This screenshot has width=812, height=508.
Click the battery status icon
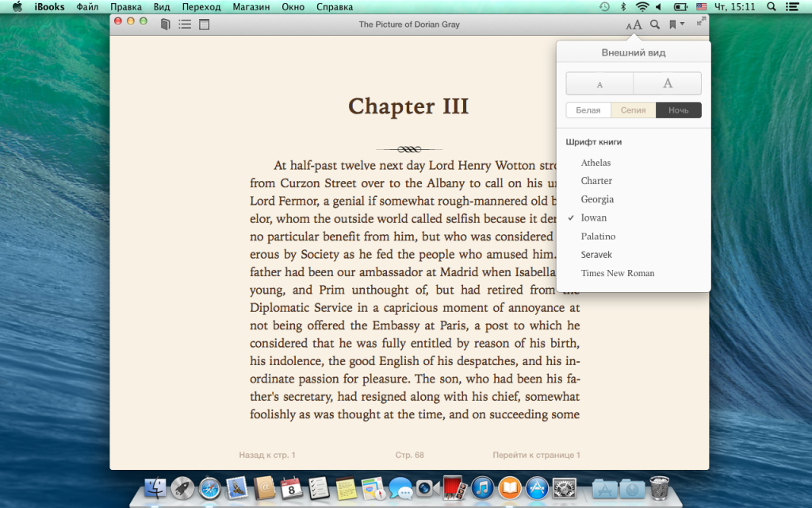pyautogui.click(x=680, y=6)
